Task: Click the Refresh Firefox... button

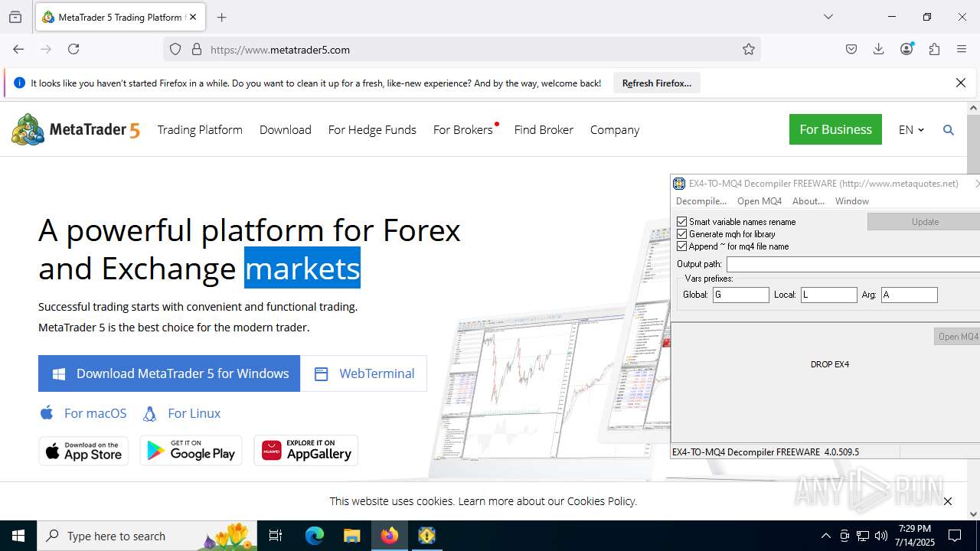Action: [657, 83]
